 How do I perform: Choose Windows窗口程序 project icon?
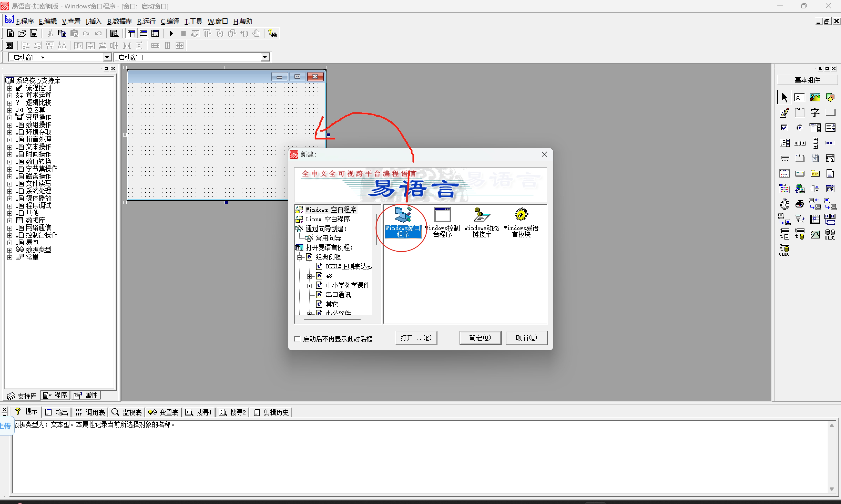403,223
